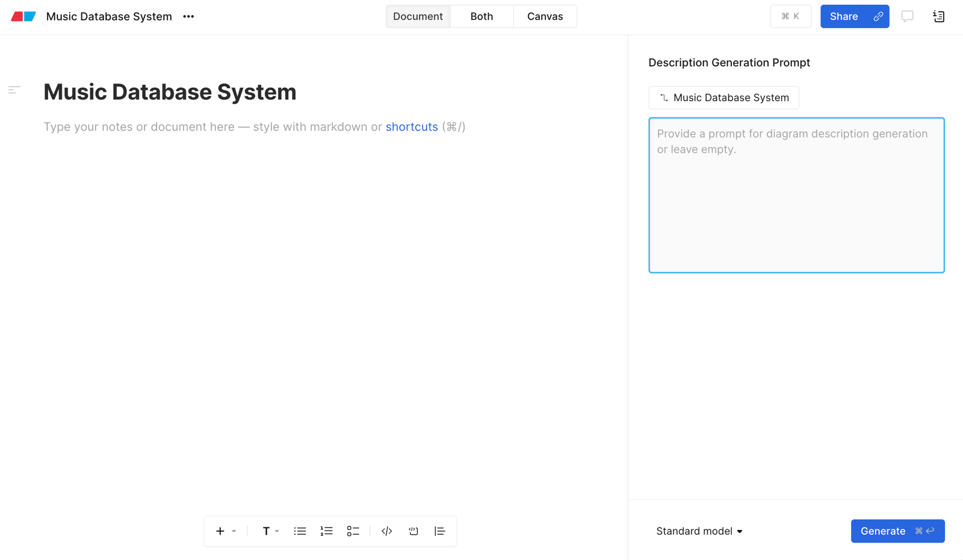This screenshot has height=560, width=963.
Task: Open the comments panel icon
Action: tap(907, 16)
